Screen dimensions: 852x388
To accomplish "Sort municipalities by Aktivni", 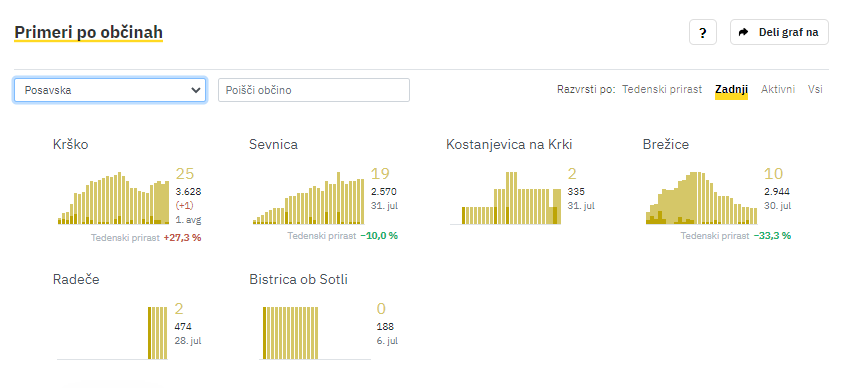I will pos(778,89).
